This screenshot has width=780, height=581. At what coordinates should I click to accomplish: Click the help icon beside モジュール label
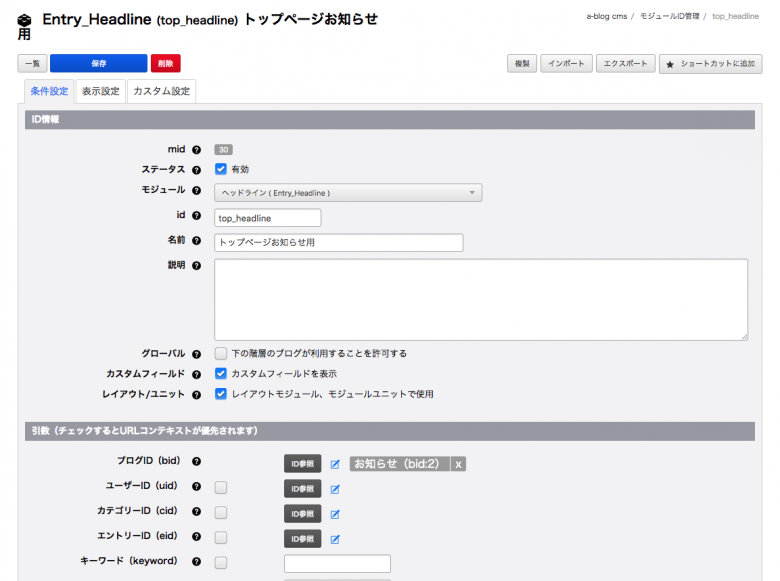[x=196, y=190]
